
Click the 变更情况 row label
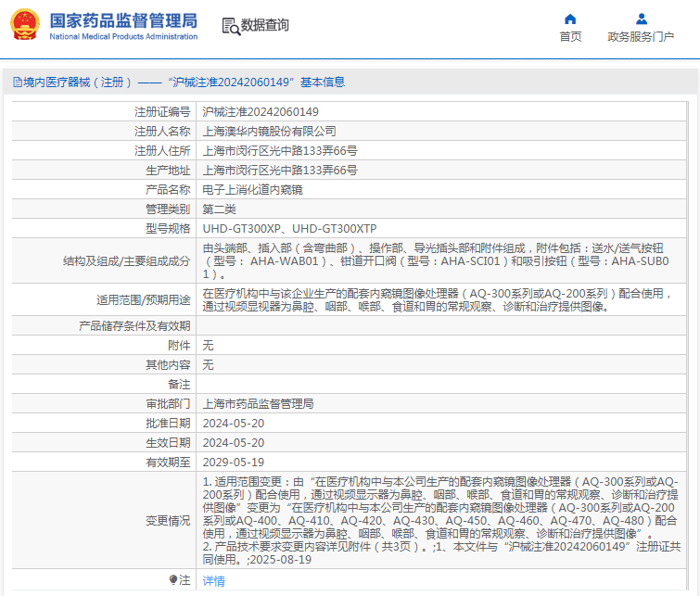click(x=167, y=521)
